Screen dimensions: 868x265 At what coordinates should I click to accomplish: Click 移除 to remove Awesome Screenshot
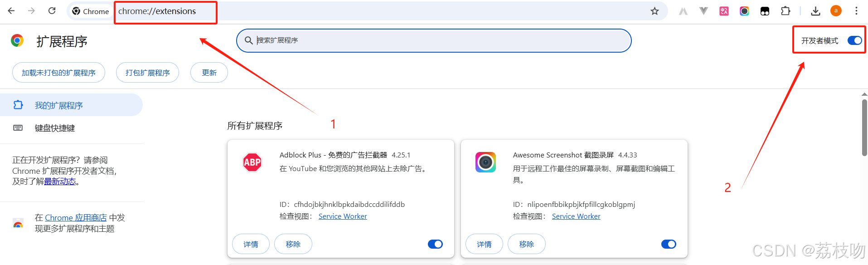tap(527, 244)
